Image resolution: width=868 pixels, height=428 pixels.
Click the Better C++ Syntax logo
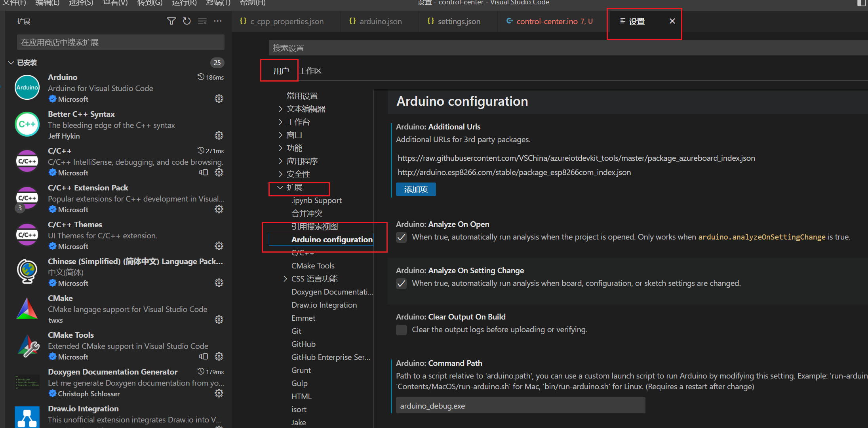27,124
